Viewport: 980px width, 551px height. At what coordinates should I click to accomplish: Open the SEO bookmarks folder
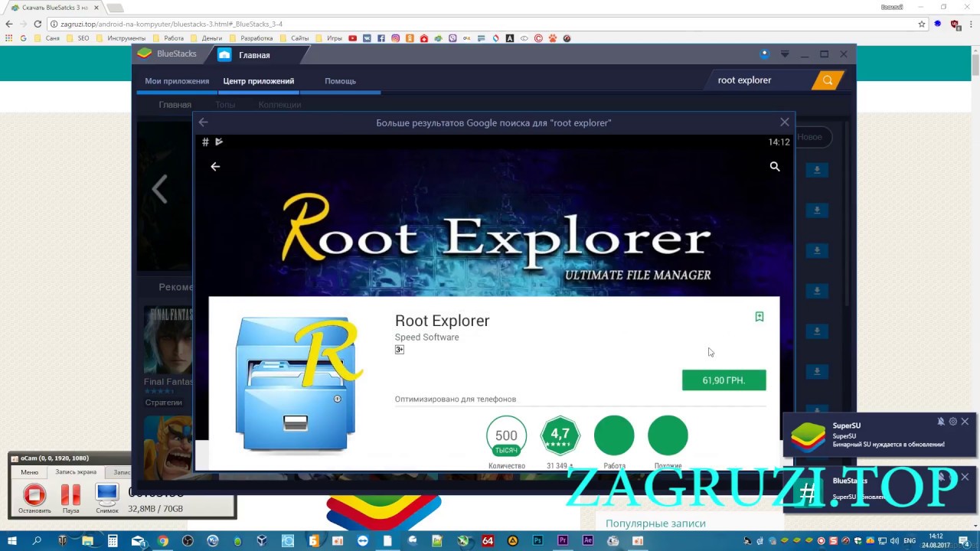[78, 38]
